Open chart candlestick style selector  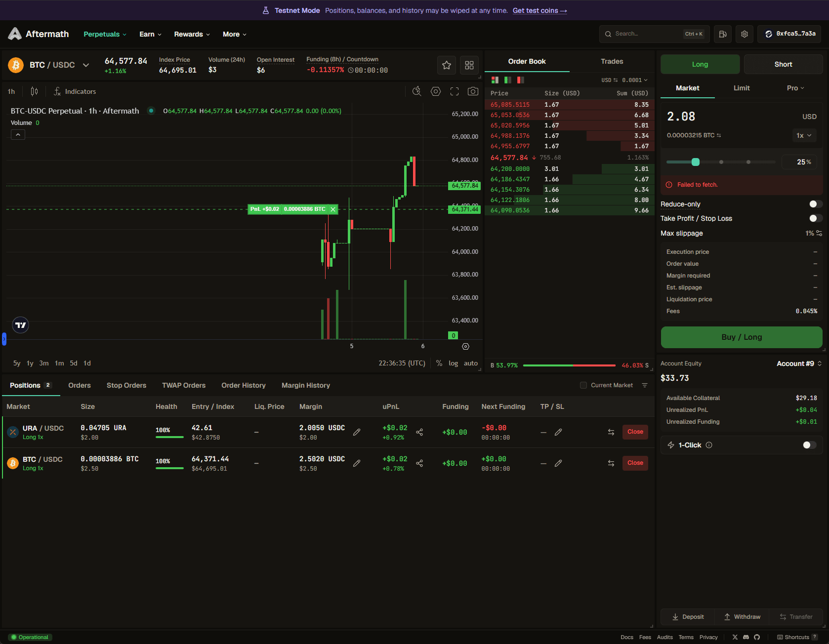point(34,91)
